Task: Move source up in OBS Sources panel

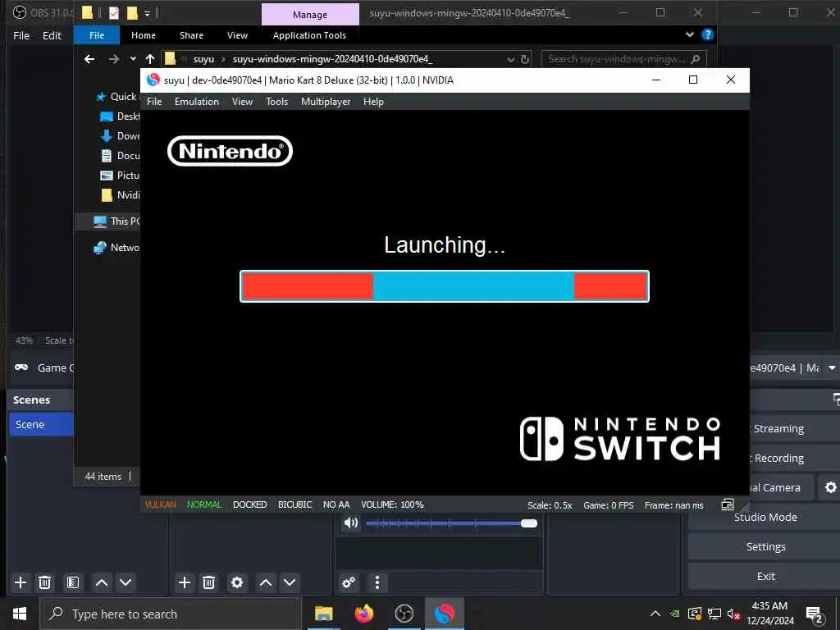Action: point(266,582)
